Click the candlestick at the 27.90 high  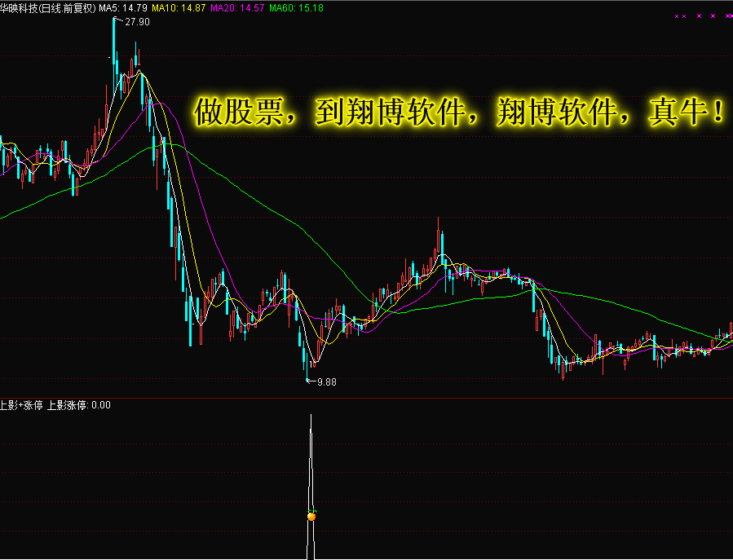coord(113,59)
